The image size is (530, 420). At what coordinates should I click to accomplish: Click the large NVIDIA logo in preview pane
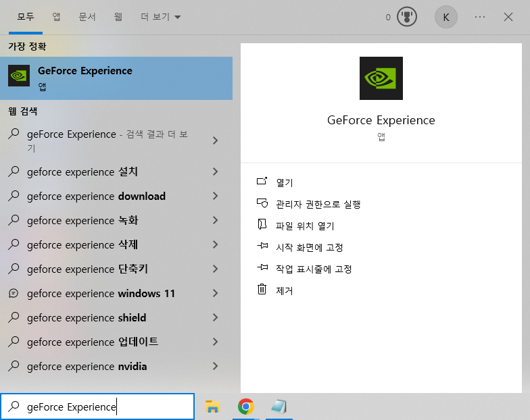tap(381, 78)
